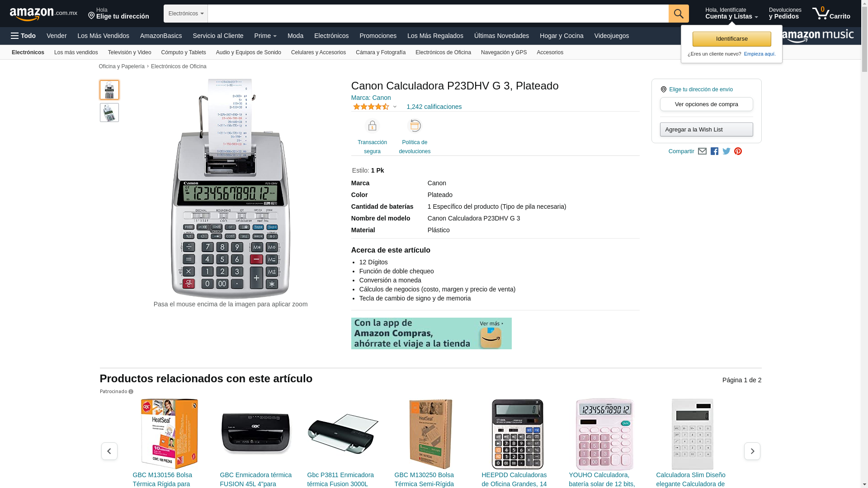Click the Amazon.com.mx logo

(43, 14)
